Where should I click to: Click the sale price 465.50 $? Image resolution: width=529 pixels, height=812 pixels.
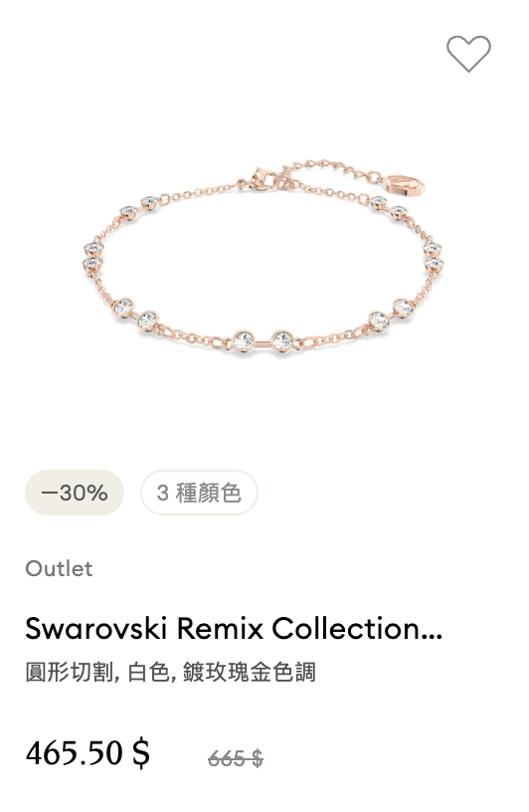pos(88,753)
